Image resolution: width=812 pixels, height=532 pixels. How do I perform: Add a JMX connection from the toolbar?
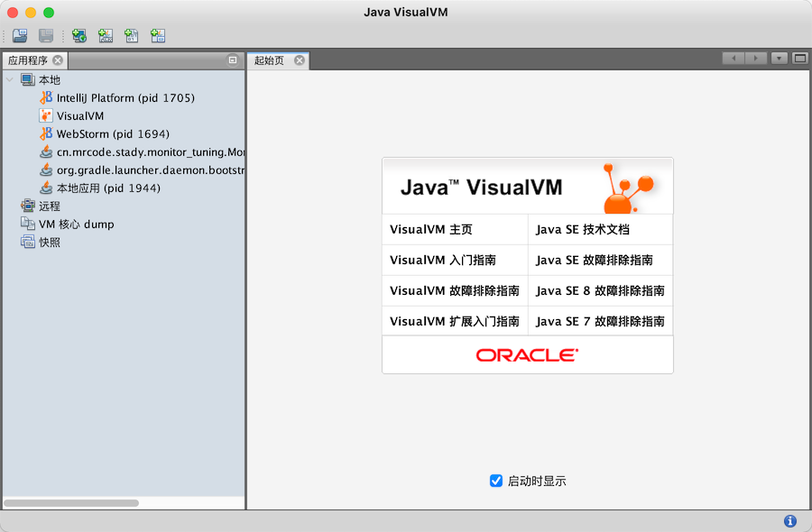click(x=105, y=35)
